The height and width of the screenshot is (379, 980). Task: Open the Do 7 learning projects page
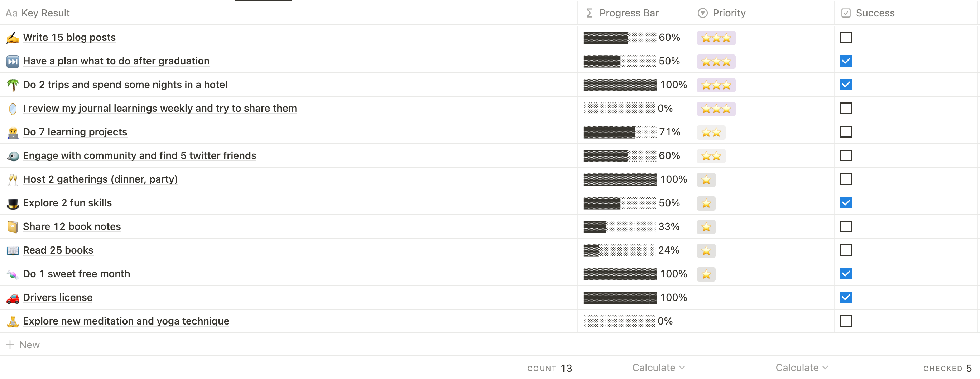tap(75, 132)
